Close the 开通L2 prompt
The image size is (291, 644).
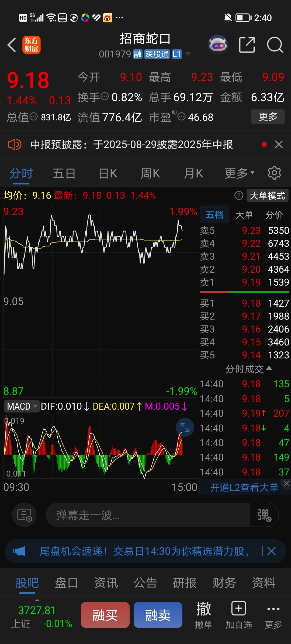click(286, 484)
